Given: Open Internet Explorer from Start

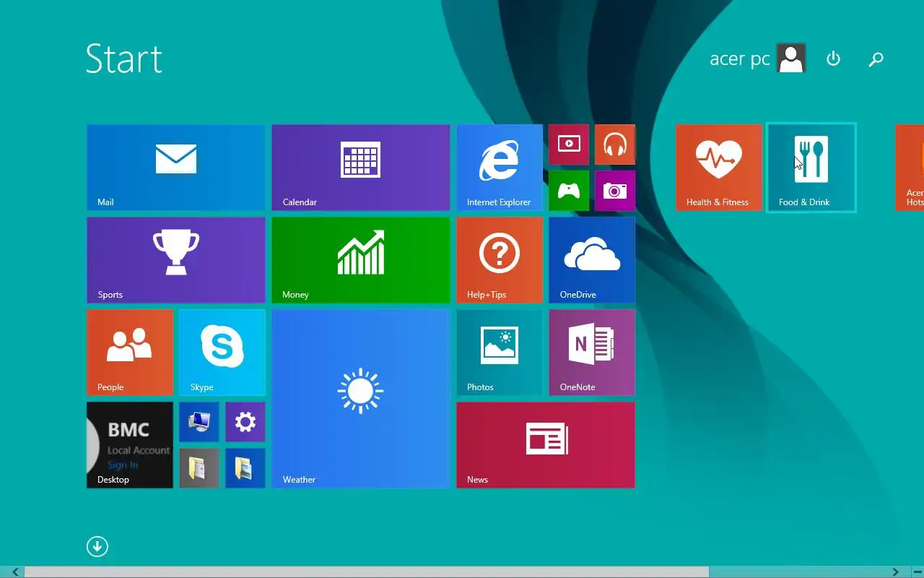Looking at the screenshot, I should point(500,168).
